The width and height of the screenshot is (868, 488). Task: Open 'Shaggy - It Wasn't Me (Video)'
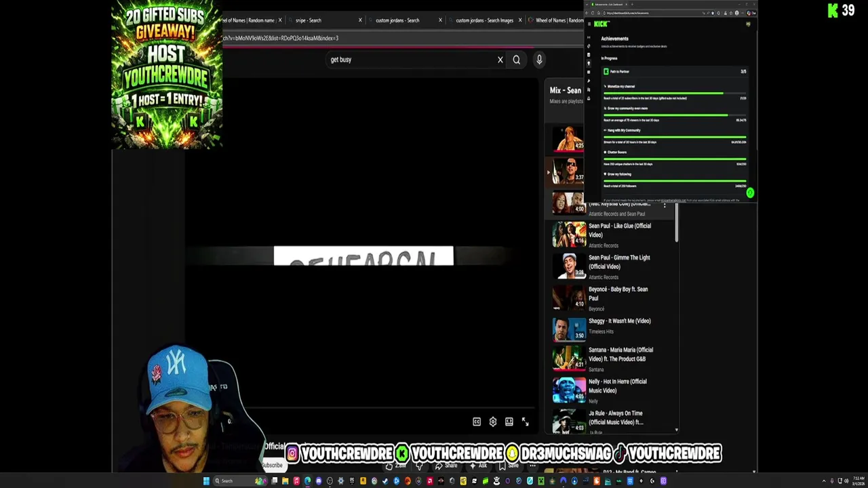click(619, 321)
